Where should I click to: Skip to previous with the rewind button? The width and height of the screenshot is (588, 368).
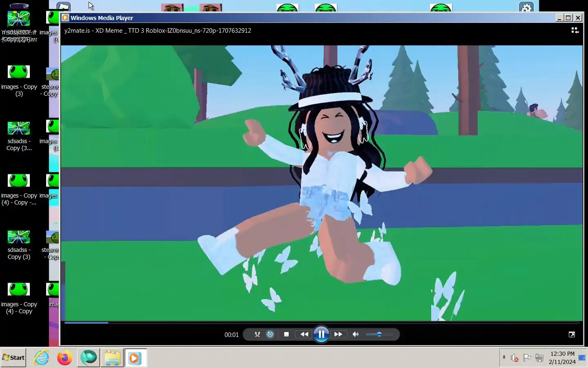pos(304,334)
